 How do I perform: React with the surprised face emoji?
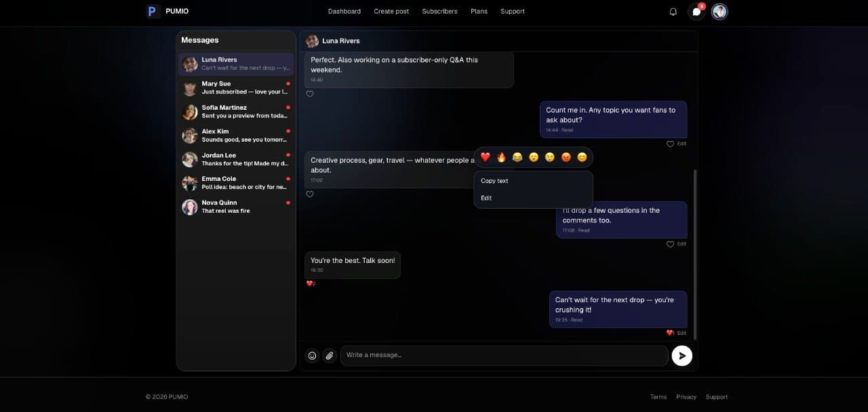coord(534,157)
